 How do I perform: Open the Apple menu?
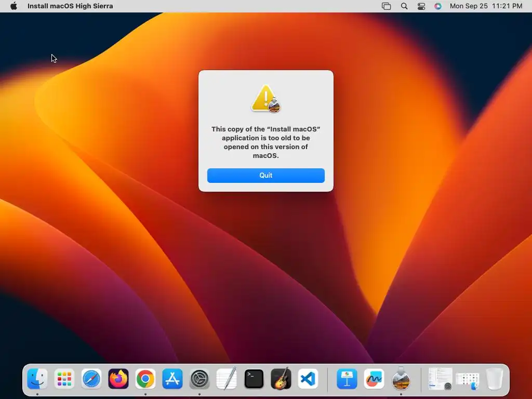(x=14, y=6)
